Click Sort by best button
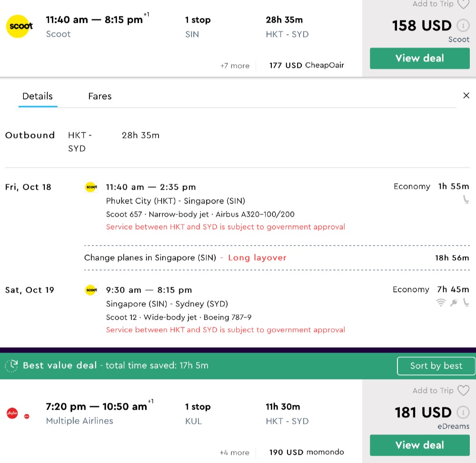This screenshot has width=476, height=463. [x=436, y=366]
